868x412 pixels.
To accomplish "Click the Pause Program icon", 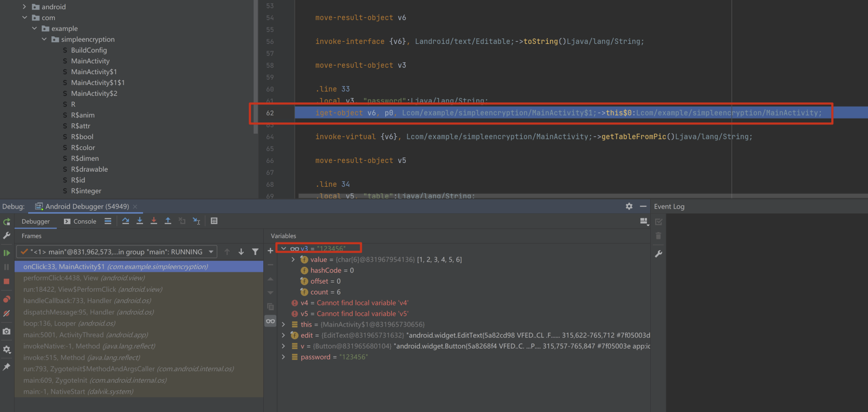I will pyautogui.click(x=7, y=267).
